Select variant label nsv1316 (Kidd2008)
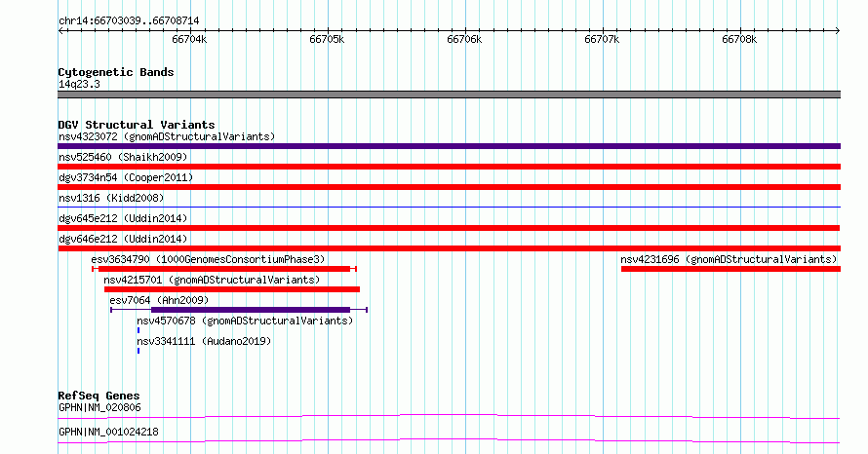This screenshot has height=454, width=868. (111, 198)
